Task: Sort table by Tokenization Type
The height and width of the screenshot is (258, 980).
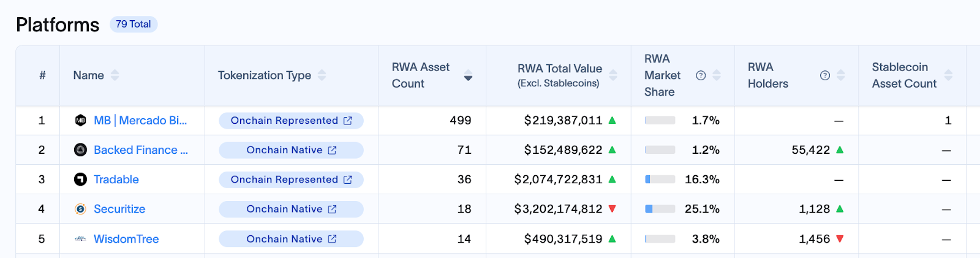Action: [x=322, y=75]
